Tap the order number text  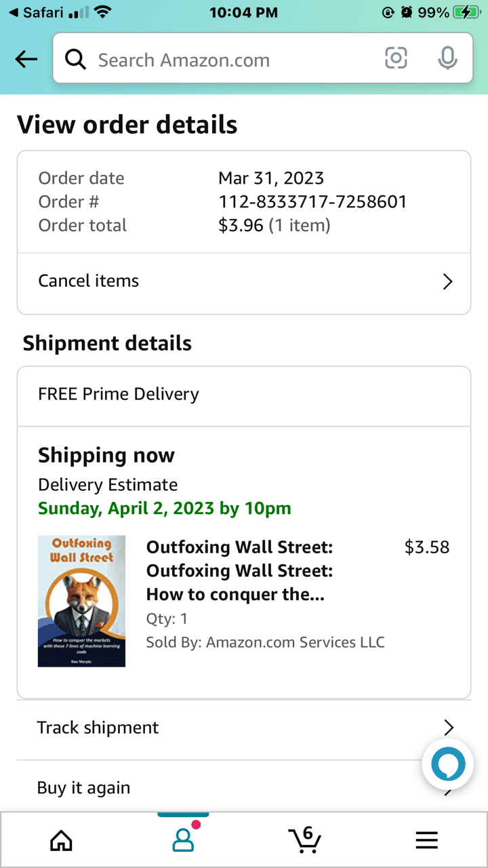312,201
